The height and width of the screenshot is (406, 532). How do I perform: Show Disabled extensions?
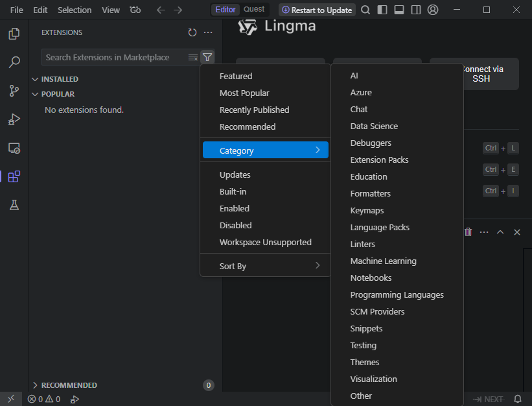[x=265, y=225]
